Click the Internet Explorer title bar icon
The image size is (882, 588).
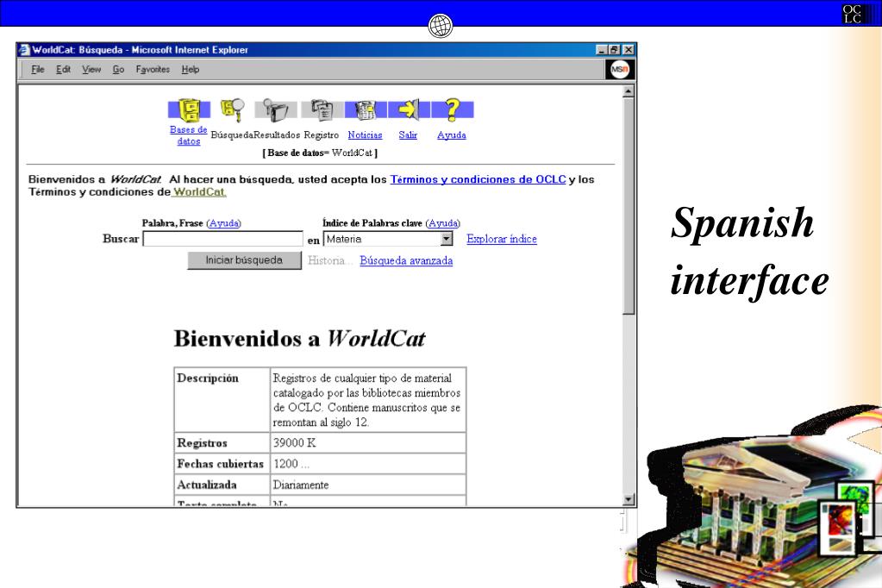pos(24,49)
